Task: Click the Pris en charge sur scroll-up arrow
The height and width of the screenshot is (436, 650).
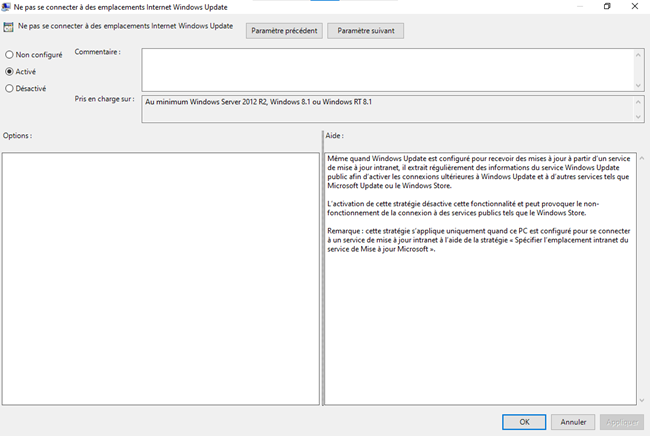Action: (638, 102)
